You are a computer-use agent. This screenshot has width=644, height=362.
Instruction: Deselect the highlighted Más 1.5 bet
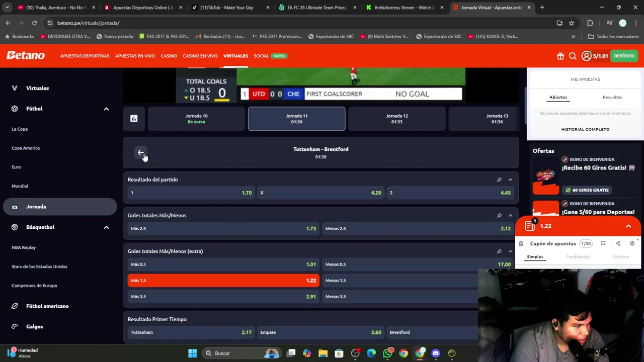223,280
